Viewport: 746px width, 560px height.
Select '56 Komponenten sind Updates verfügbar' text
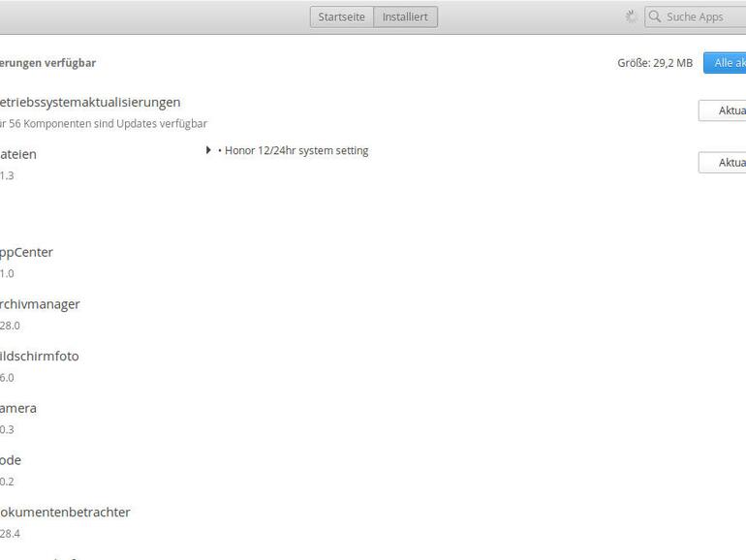(108, 124)
